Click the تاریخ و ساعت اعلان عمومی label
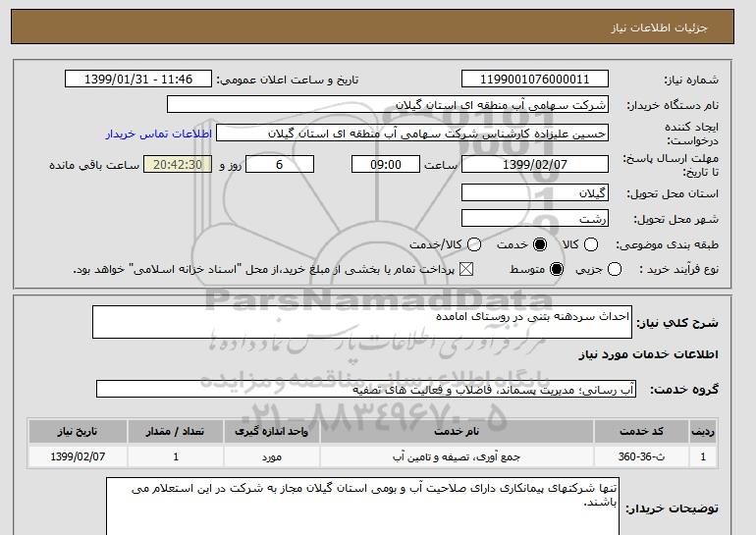The image size is (756, 535). click(x=288, y=80)
